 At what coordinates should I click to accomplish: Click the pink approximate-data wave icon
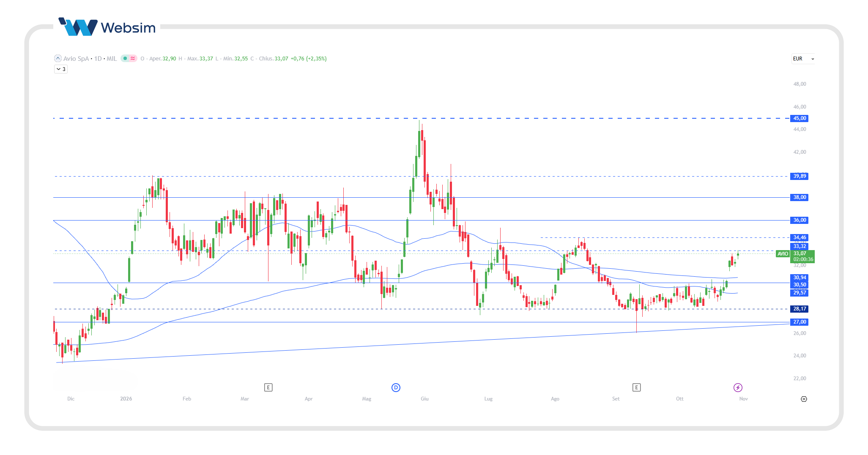point(133,58)
